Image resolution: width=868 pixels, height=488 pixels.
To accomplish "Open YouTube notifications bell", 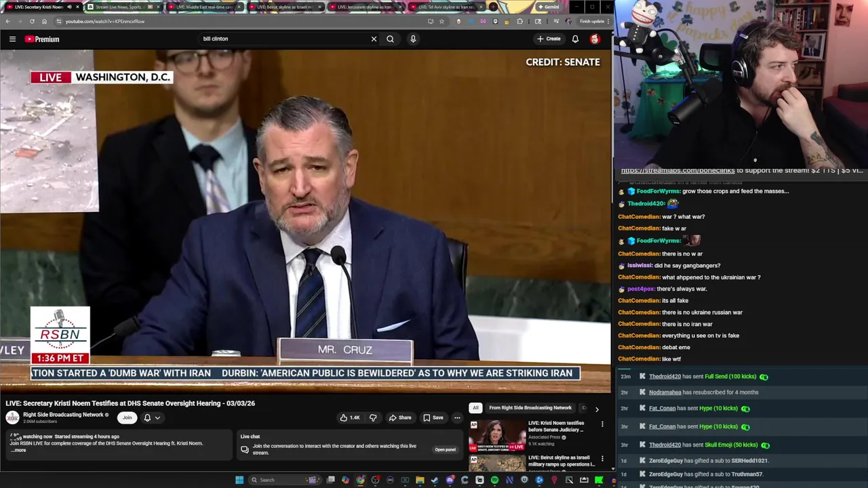I will pyautogui.click(x=575, y=39).
